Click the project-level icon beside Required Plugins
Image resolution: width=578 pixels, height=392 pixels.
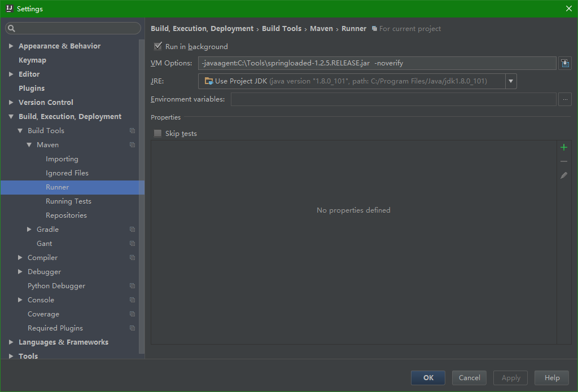click(132, 328)
